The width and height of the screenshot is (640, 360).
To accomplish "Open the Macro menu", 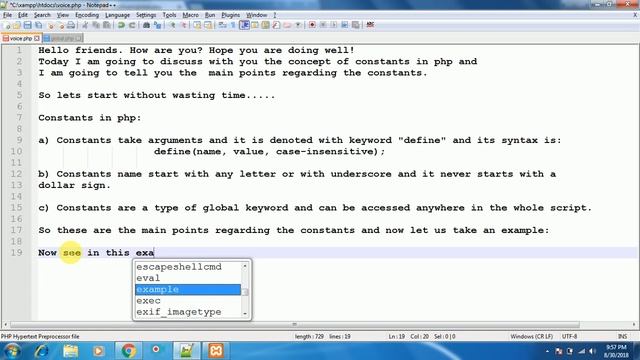I will pos(190,15).
